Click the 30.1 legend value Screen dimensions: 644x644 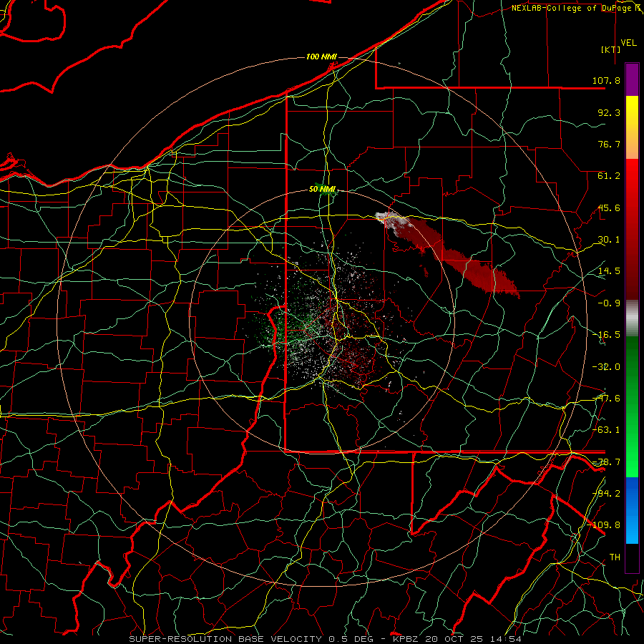(609, 240)
